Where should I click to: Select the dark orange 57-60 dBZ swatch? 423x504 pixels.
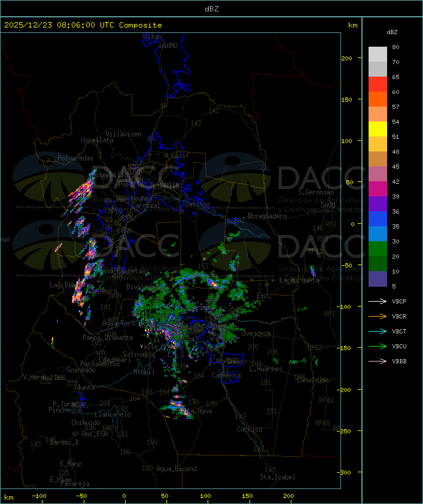(378, 99)
